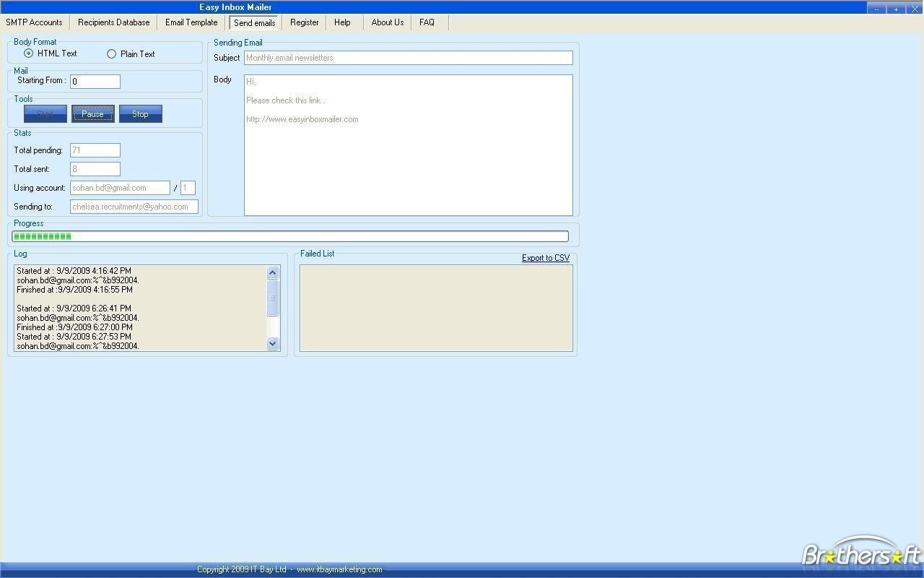The height and width of the screenshot is (578, 924).
Task: Click inside the Failed List box
Action: (436, 309)
